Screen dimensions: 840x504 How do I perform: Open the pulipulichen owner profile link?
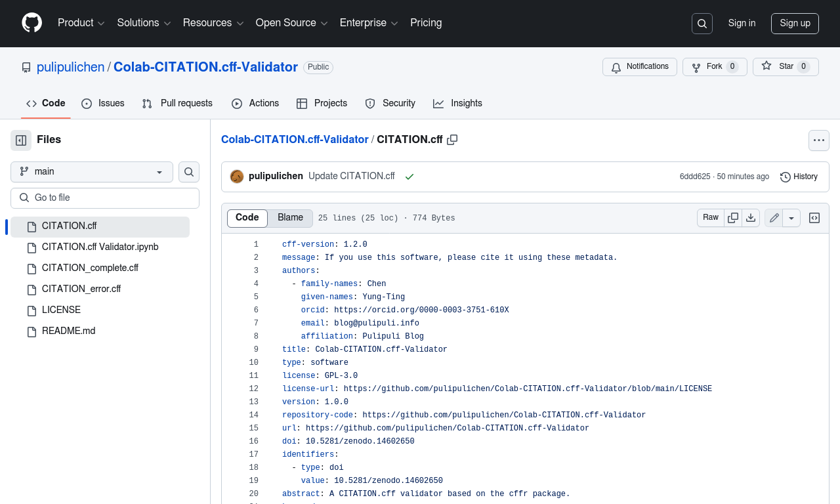pyautogui.click(x=70, y=67)
